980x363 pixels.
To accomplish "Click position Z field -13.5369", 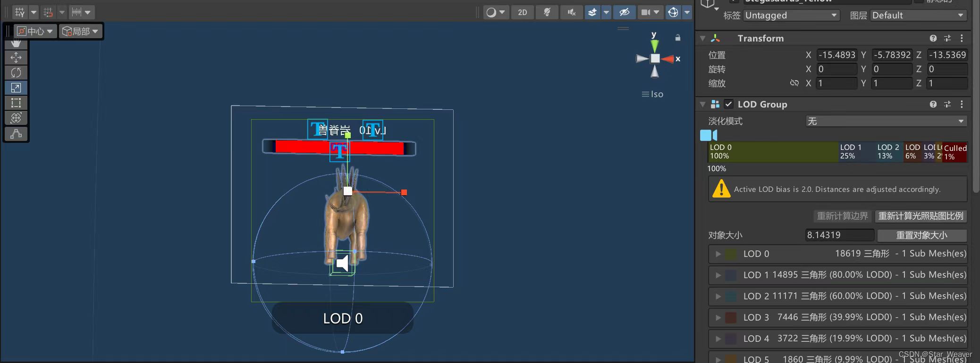I will (x=947, y=55).
